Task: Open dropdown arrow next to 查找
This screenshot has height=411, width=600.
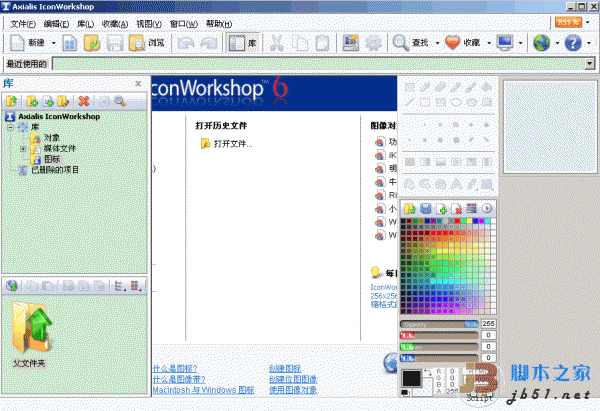Action: (437, 43)
